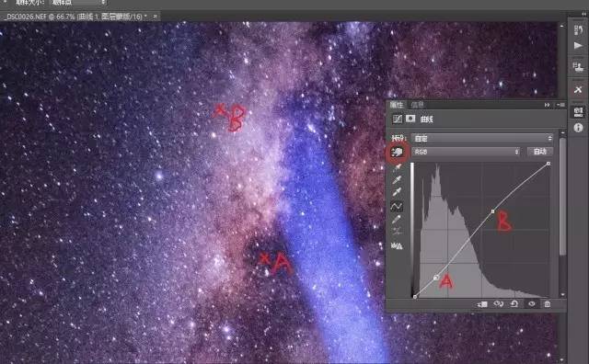Close the _DSC0026.NEF document tab
The width and height of the screenshot is (589, 364).
tap(155, 17)
